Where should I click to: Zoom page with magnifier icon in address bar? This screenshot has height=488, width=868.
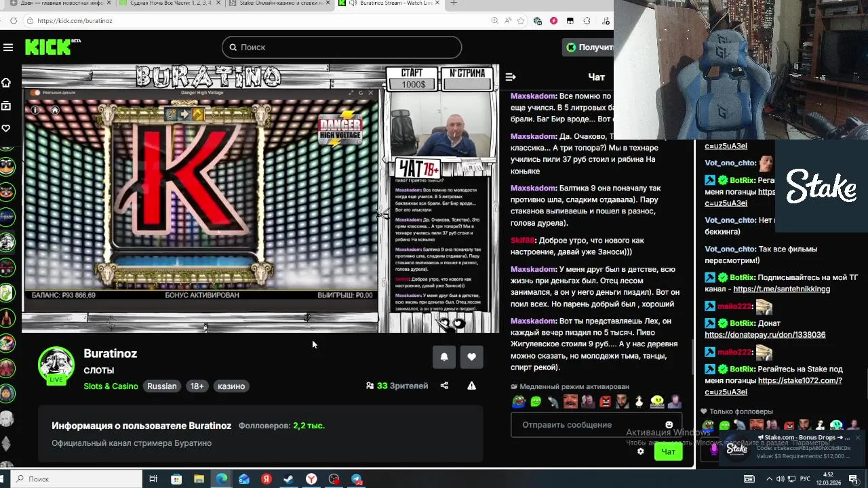[x=495, y=21]
